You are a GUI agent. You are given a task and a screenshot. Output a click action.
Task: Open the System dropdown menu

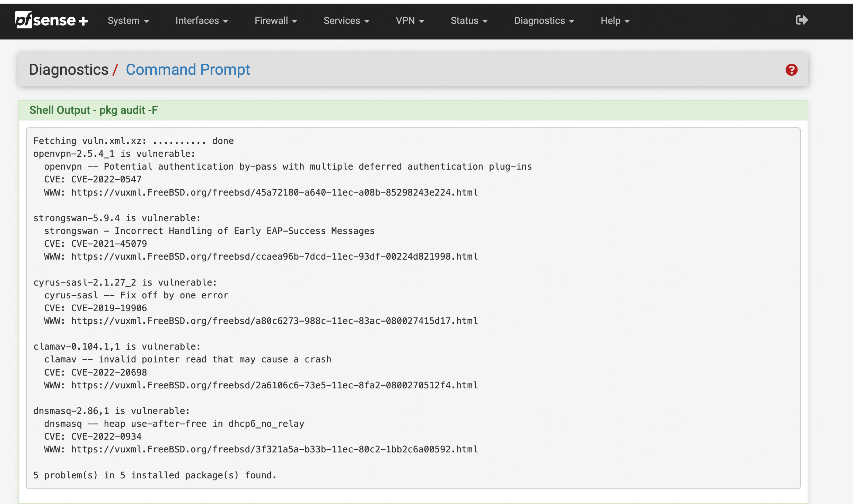(128, 21)
